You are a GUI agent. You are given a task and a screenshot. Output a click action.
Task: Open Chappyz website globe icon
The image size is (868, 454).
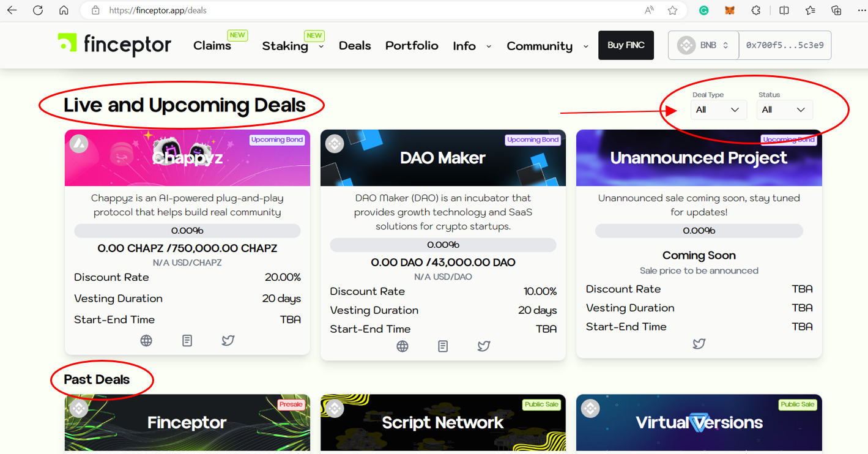click(x=146, y=341)
